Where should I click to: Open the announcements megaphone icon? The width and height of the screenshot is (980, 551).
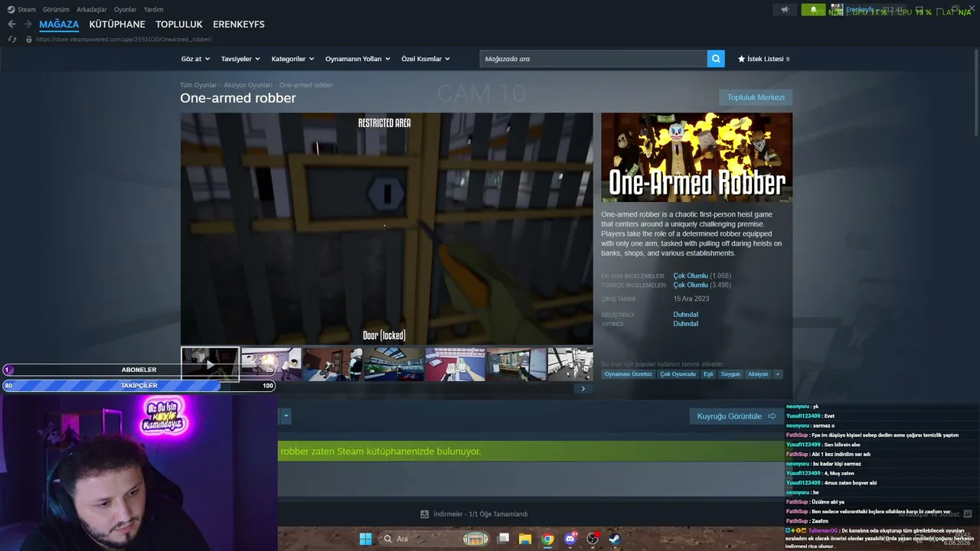(784, 9)
